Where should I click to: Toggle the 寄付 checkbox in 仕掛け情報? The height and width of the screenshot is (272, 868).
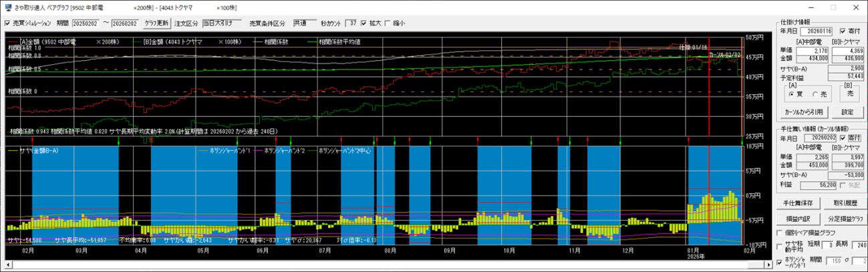click(843, 31)
